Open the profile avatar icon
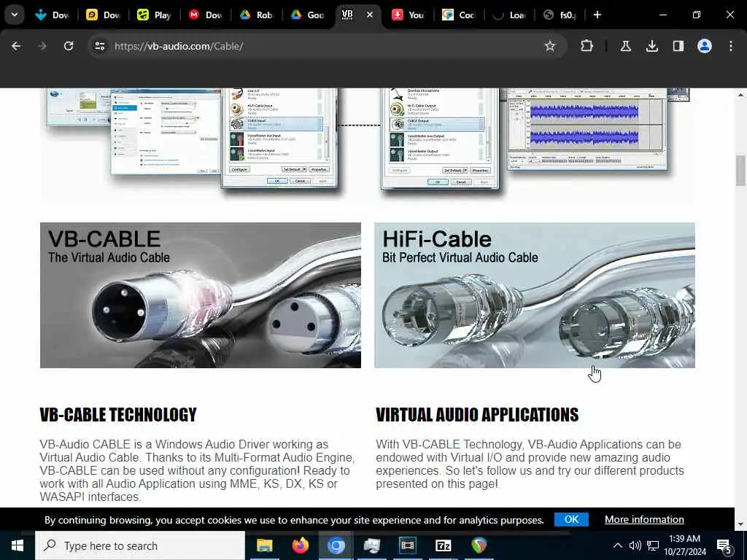The width and height of the screenshot is (747, 560). pyautogui.click(x=704, y=46)
